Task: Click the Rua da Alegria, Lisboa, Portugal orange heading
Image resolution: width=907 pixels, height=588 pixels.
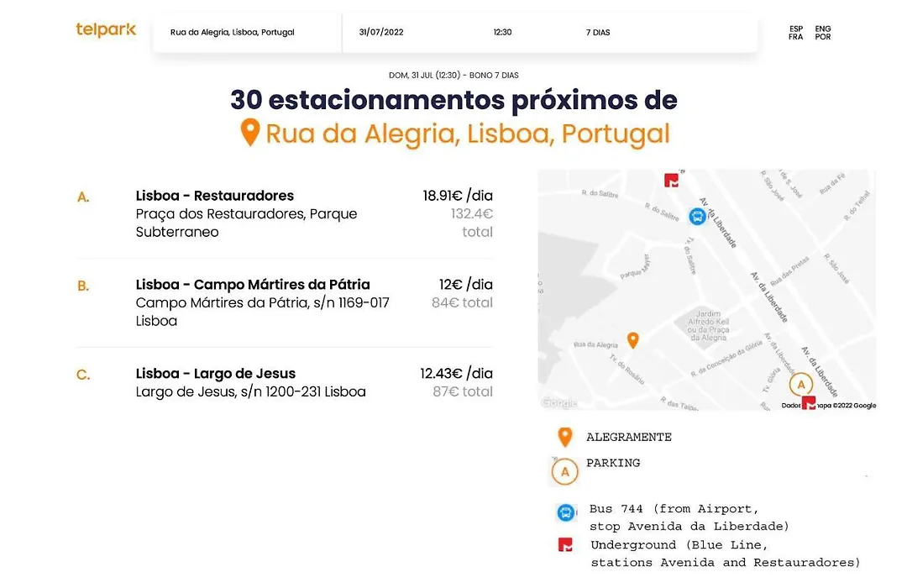Action: pyautogui.click(x=468, y=134)
